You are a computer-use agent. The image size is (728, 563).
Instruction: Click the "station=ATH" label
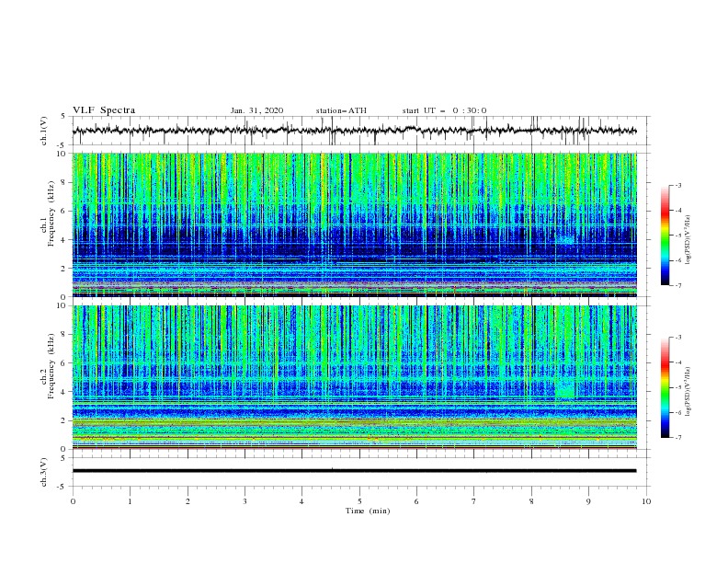pos(341,110)
